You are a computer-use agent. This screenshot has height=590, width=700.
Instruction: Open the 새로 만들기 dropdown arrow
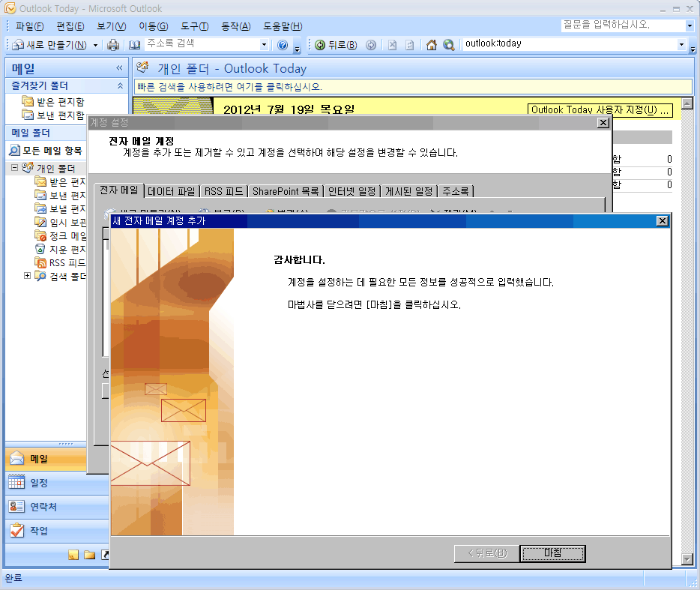point(95,45)
